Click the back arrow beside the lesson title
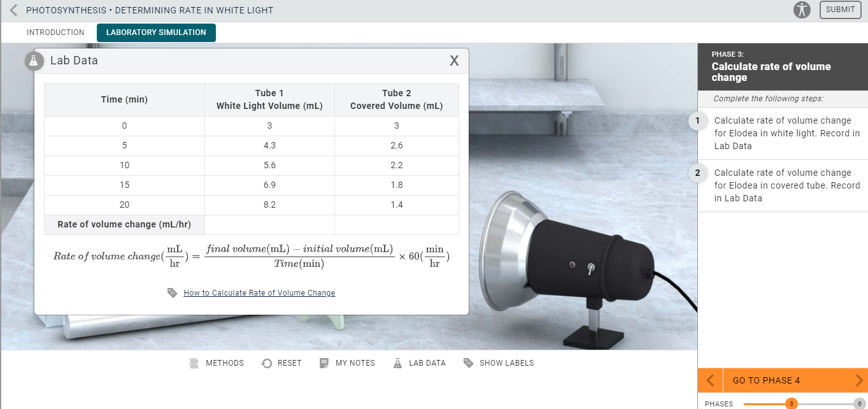Viewport: 868px width, 409px height. pyautogui.click(x=11, y=10)
